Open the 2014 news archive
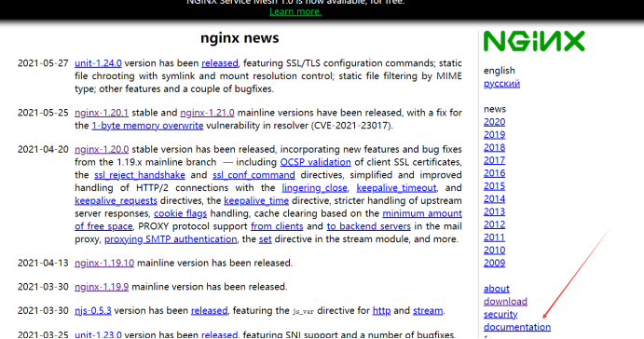 point(494,199)
